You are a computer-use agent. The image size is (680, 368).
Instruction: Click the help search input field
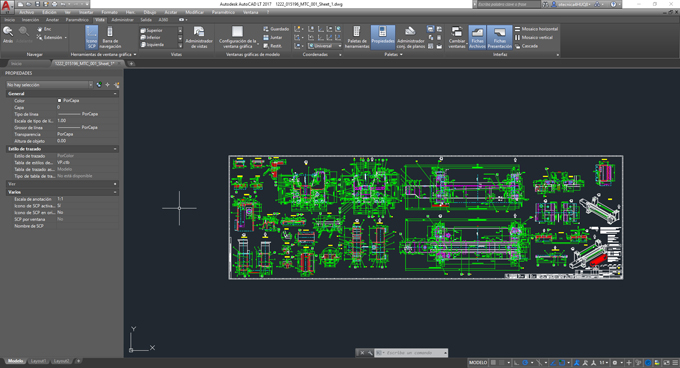(509, 4)
